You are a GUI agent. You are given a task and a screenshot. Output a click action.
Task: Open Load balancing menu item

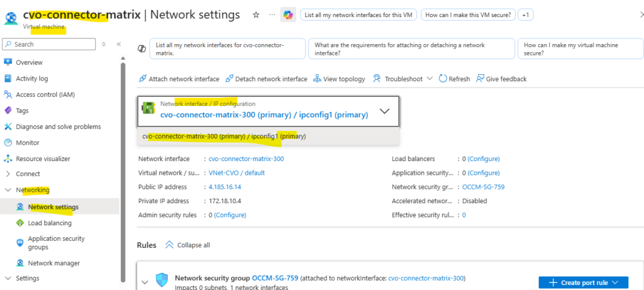(x=49, y=223)
